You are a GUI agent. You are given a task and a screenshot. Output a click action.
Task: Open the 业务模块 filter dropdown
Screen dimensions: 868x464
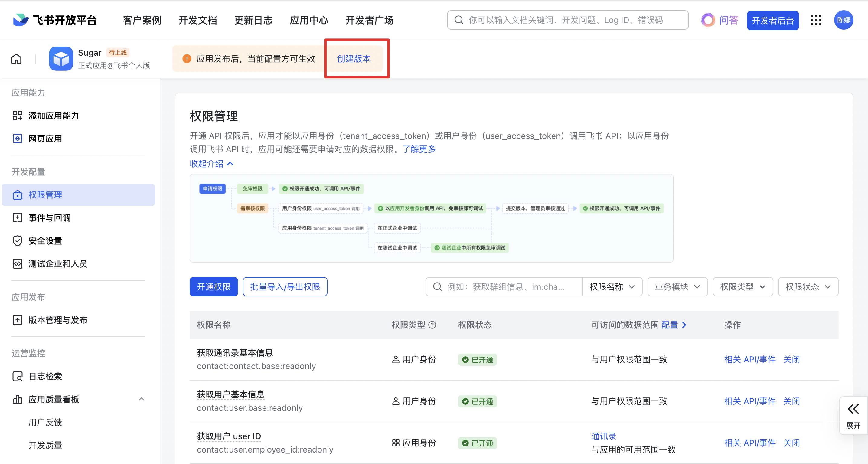[x=677, y=287]
